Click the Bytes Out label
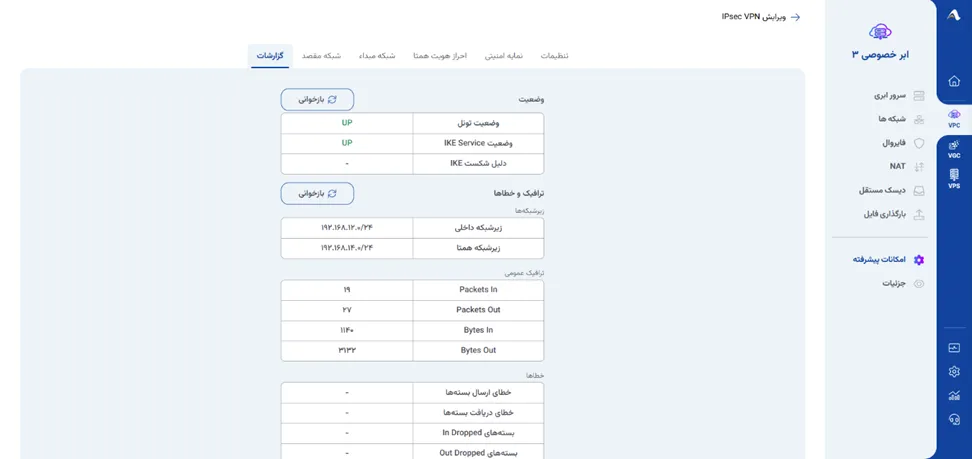Image resolution: width=972 pixels, height=459 pixels. coord(478,350)
